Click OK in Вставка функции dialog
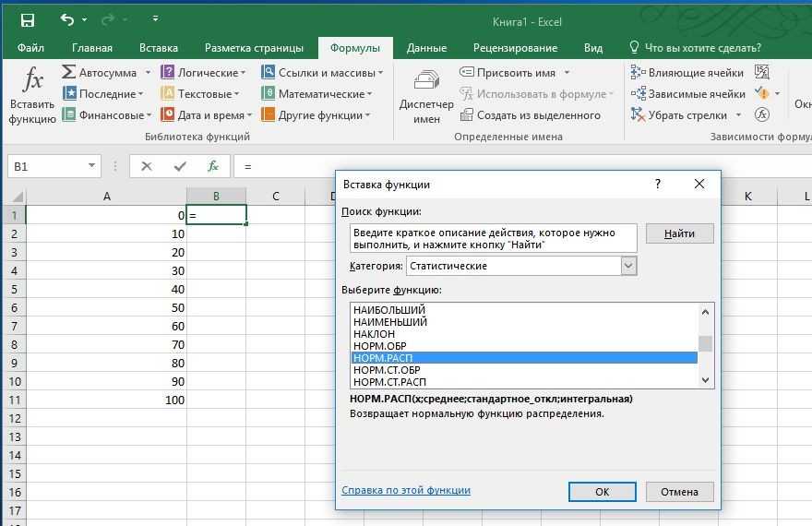Screen dimensions: 812x526 coord(603,492)
